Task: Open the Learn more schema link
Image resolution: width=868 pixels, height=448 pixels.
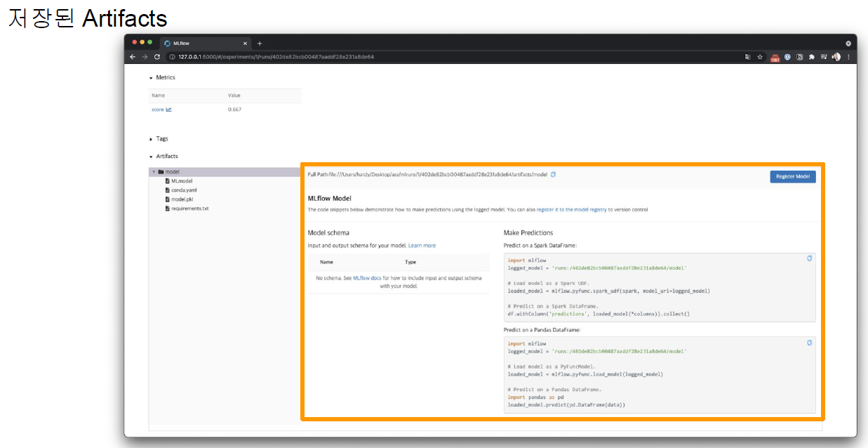Action: (422, 246)
